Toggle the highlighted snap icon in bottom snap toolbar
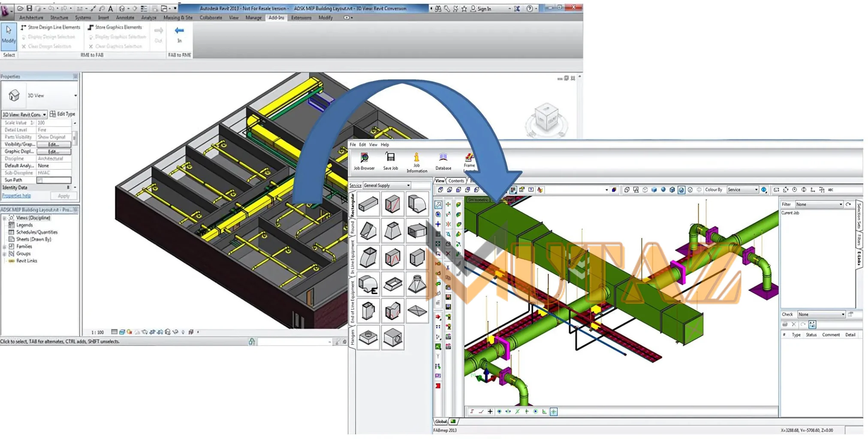Image resolution: width=868 pixels, height=439 pixels. click(554, 412)
